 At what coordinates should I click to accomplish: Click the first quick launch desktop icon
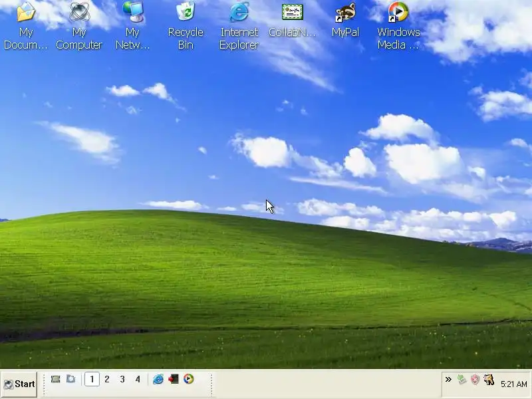pos(56,379)
